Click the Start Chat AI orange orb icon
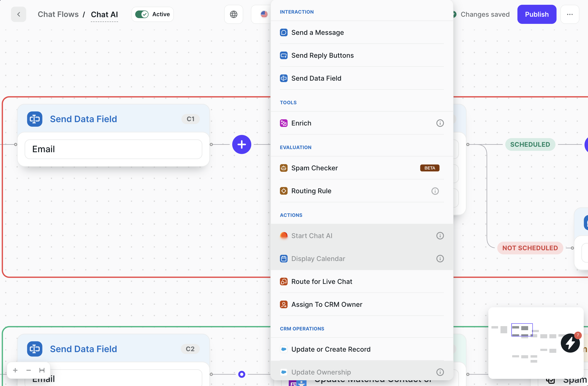Viewport: 588px width, 386px height. click(x=284, y=236)
